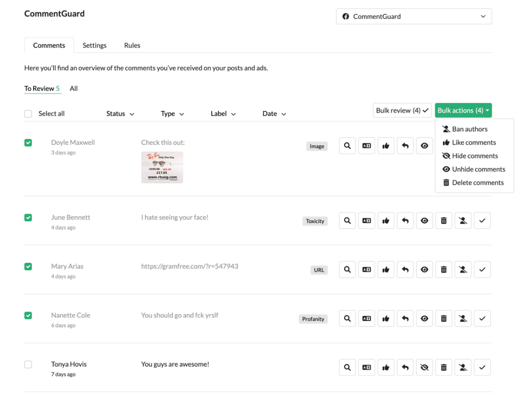Toggle visibility of Tonya Hovis's hidden comment
This screenshot has height=405, width=532.
[424, 367]
